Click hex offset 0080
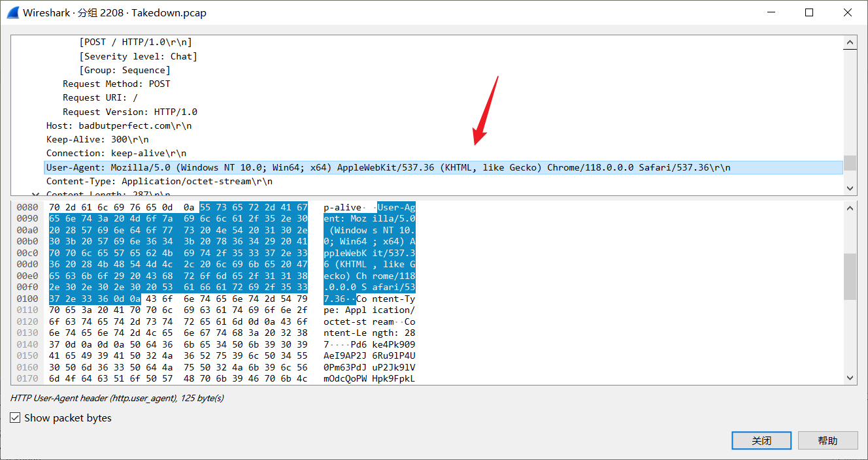The width and height of the screenshot is (868, 460). [27, 207]
